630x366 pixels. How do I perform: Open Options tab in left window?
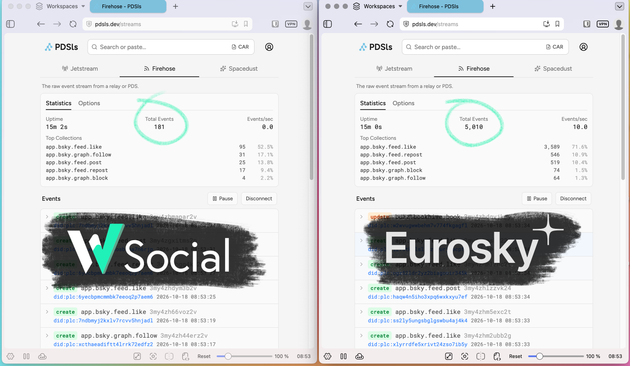89,103
